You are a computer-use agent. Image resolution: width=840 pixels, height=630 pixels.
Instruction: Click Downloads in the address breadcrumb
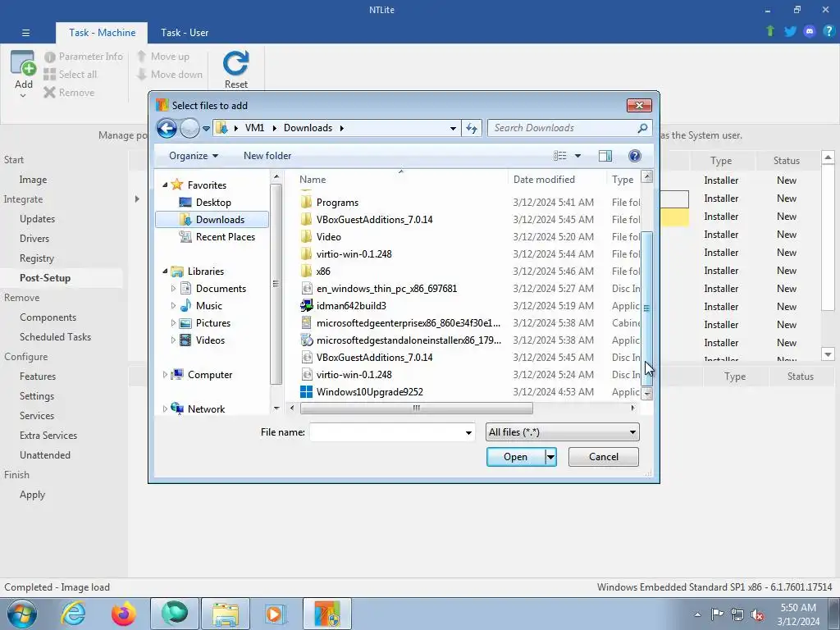pyautogui.click(x=308, y=128)
